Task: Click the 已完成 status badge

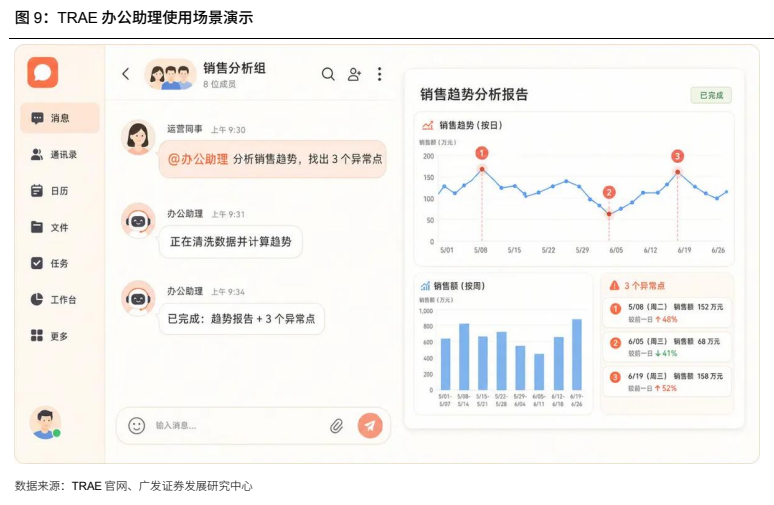Action: (x=711, y=95)
